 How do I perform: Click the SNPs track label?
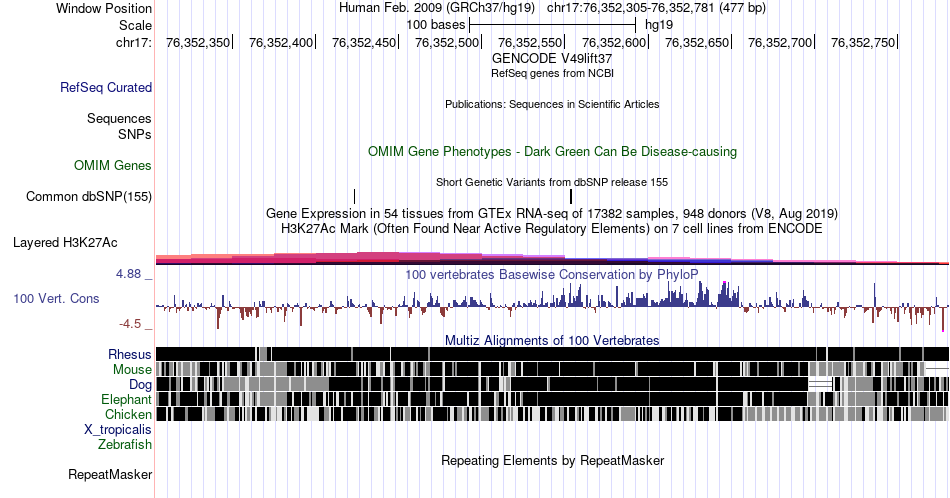coord(135,134)
